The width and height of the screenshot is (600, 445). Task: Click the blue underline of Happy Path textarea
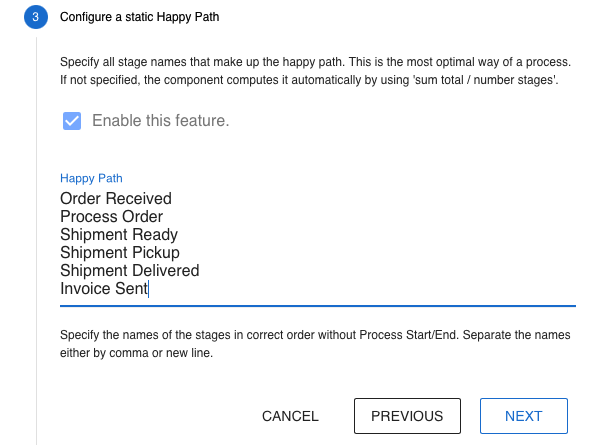pos(318,305)
